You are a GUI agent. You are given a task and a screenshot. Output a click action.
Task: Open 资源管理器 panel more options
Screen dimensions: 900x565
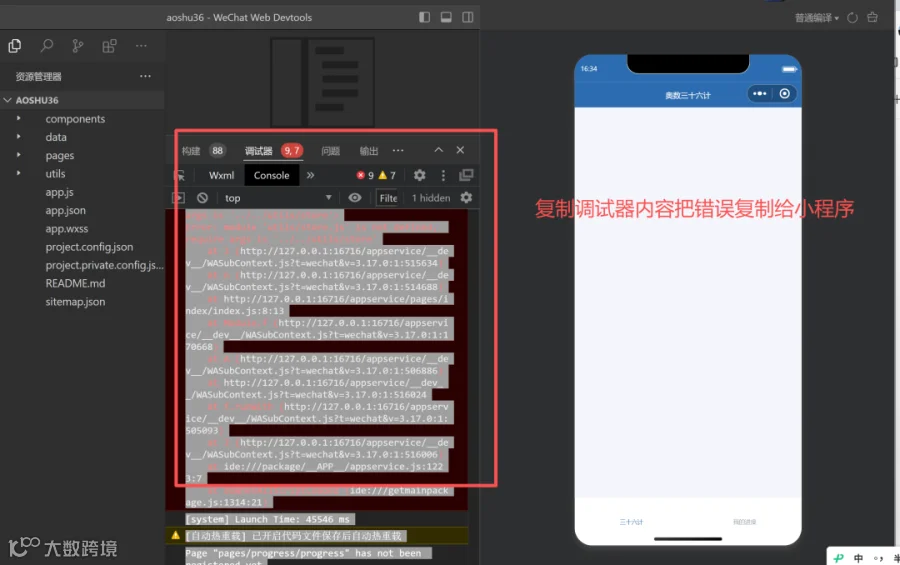point(145,76)
